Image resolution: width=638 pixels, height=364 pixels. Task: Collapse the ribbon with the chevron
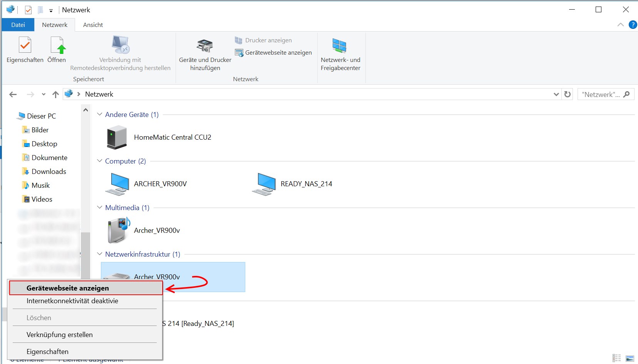click(x=620, y=25)
